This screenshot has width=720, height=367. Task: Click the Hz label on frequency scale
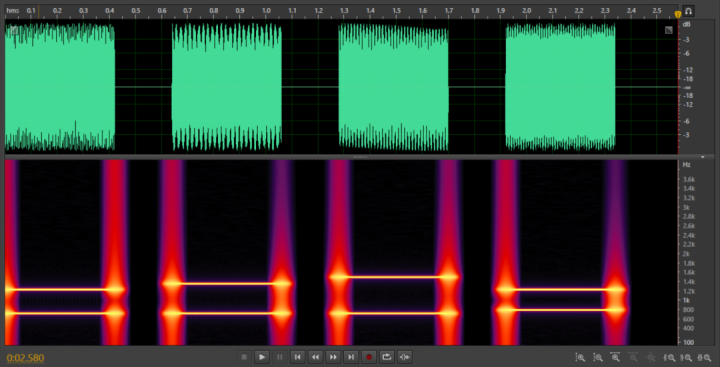pos(686,164)
